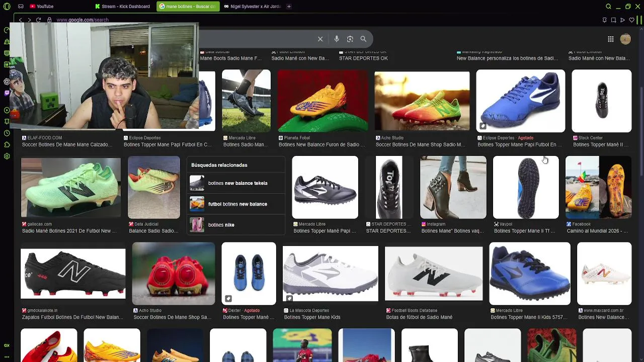Open a new tab with plus button
The image size is (644, 362).
point(289,7)
